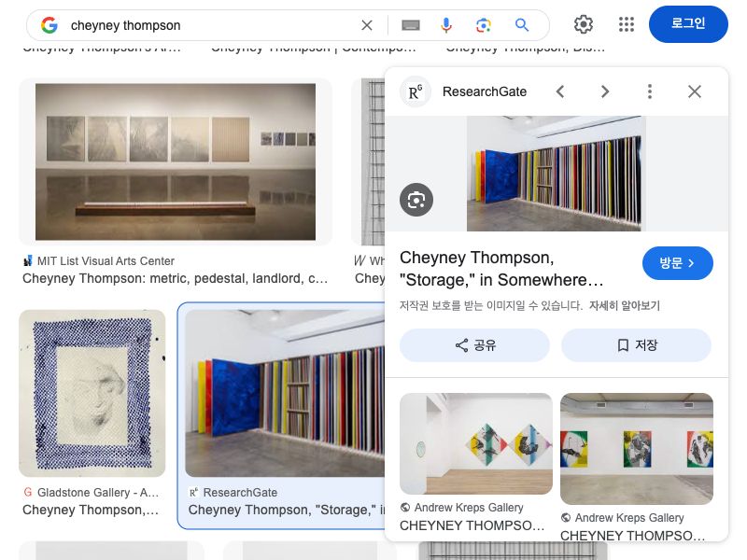Click the Google logo in search bar
Screen dimensions: 747x560
pos(49,25)
